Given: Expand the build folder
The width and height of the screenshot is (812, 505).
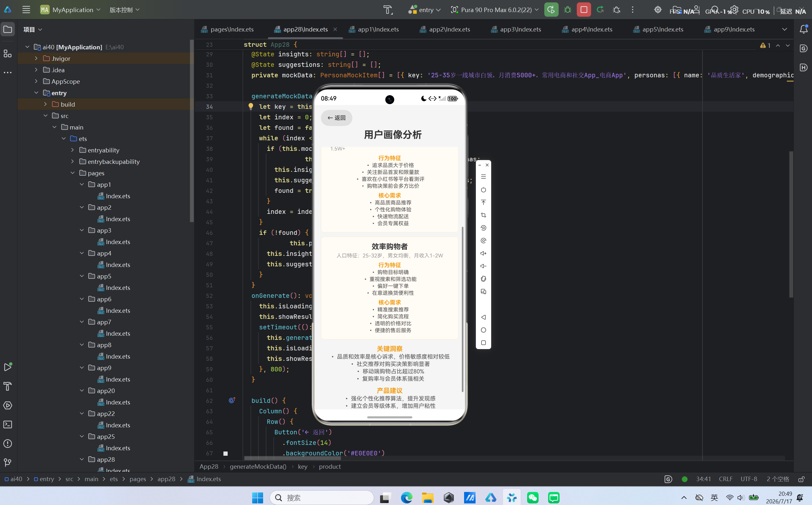Looking at the screenshot, I should pos(46,104).
